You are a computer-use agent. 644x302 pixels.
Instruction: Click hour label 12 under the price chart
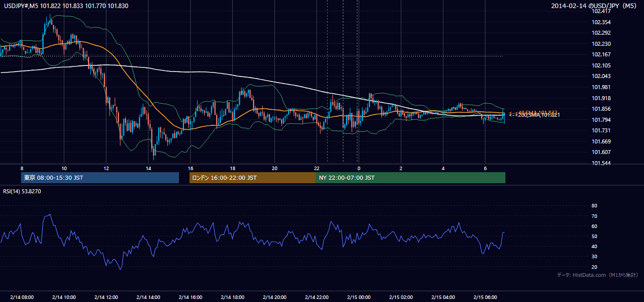point(106,168)
